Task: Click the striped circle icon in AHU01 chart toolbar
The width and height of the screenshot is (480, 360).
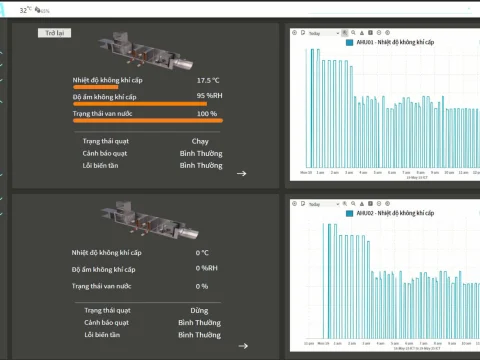Action: click(x=379, y=33)
